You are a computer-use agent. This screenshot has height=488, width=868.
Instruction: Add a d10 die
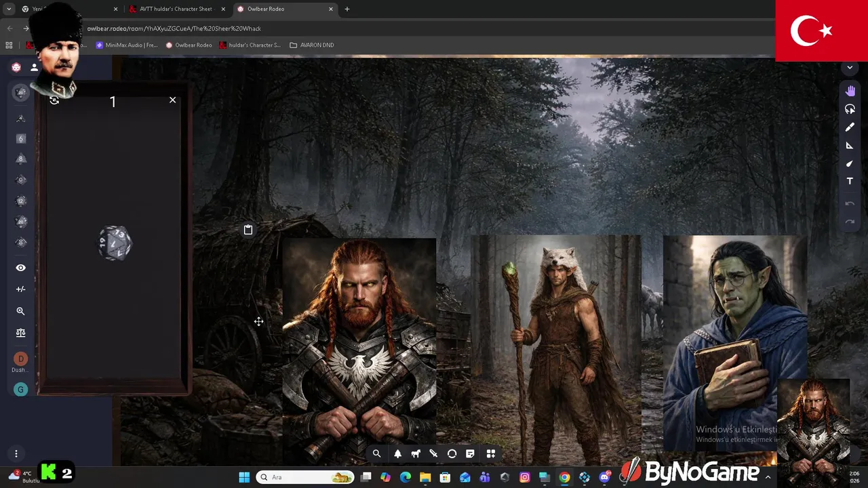(x=20, y=180)
